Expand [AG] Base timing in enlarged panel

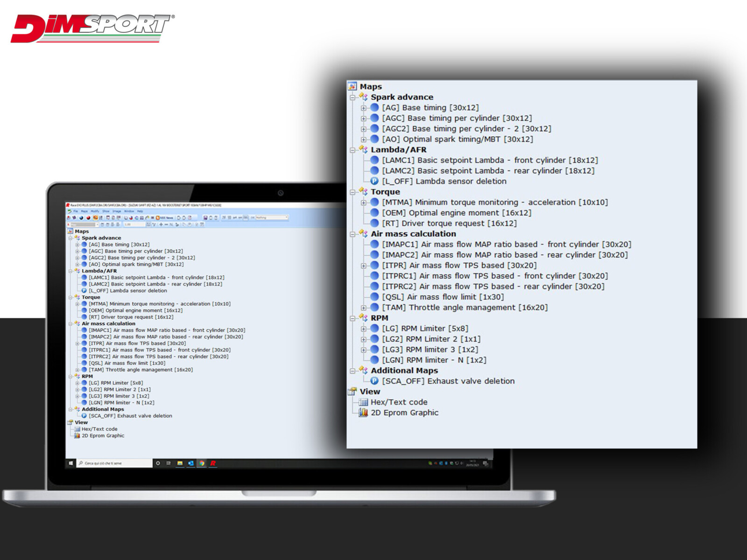coord(364,108)
